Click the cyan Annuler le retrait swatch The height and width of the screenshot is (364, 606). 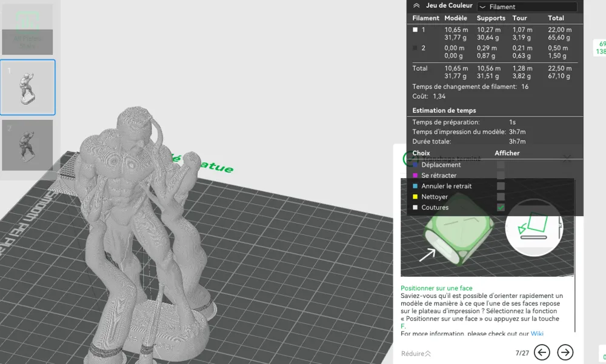point(415,187)
